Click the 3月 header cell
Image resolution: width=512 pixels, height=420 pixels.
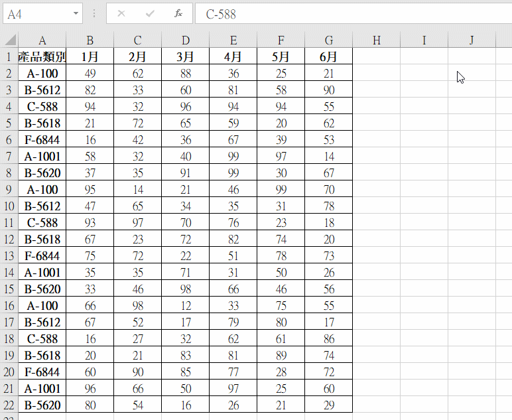coord(186,56)
